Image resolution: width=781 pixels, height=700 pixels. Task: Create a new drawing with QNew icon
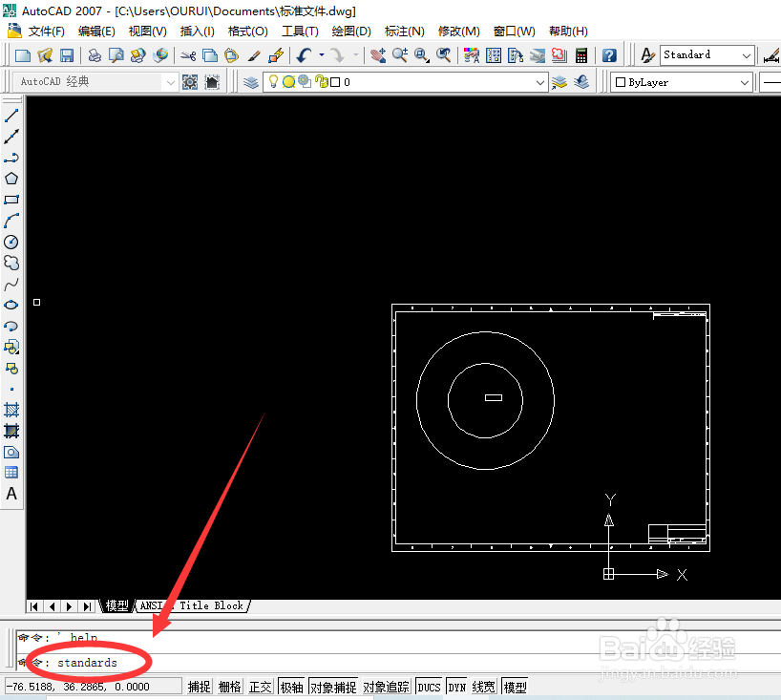pyautogui.click(x=23, y=55)
